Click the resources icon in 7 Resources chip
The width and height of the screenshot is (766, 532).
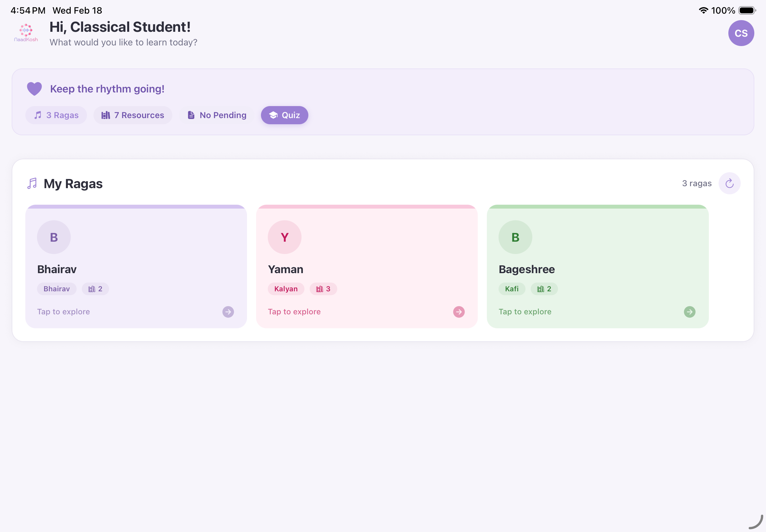coord(106,115)
